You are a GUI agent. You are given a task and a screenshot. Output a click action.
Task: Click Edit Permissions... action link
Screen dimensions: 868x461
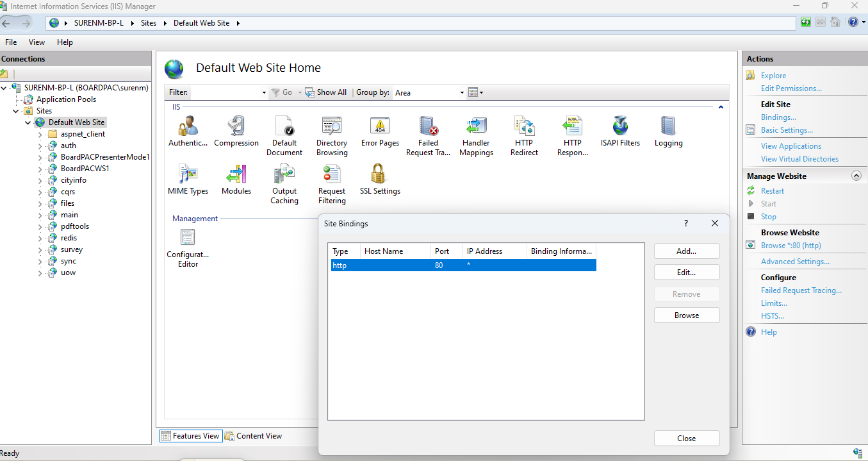pos(791,88)
